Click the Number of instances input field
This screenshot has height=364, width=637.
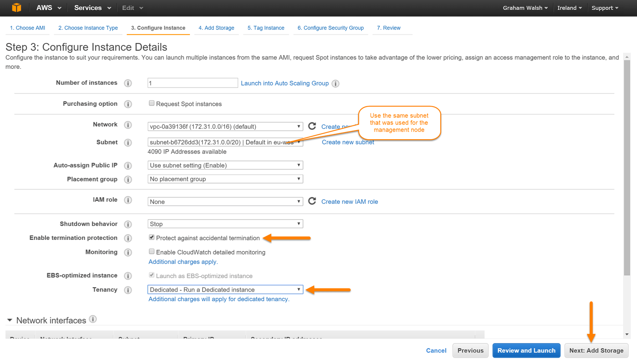tap(193, 83)
